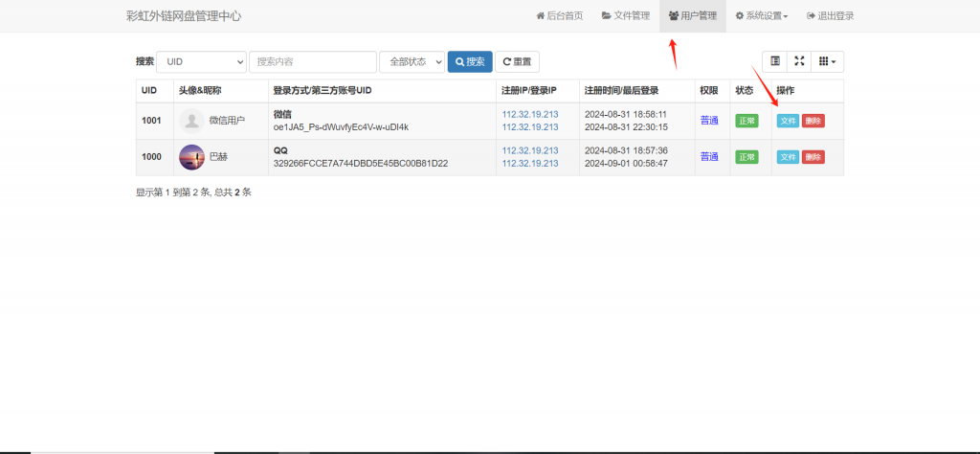Click timestamp 2024-08-31 18:58:11
Image resolution: width=980 pixels, height=454 pixels.
(x=626, y=114)
